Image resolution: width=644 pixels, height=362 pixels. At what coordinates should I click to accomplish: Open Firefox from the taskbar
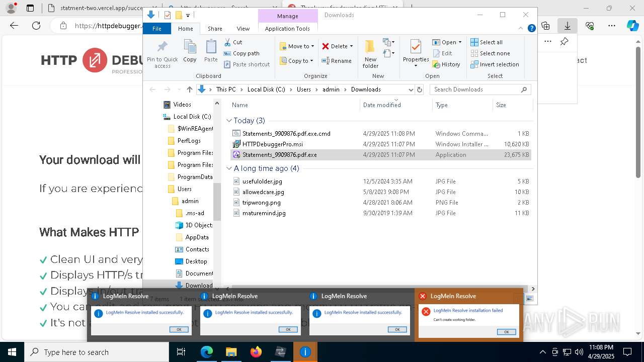[x=256, y=352]
